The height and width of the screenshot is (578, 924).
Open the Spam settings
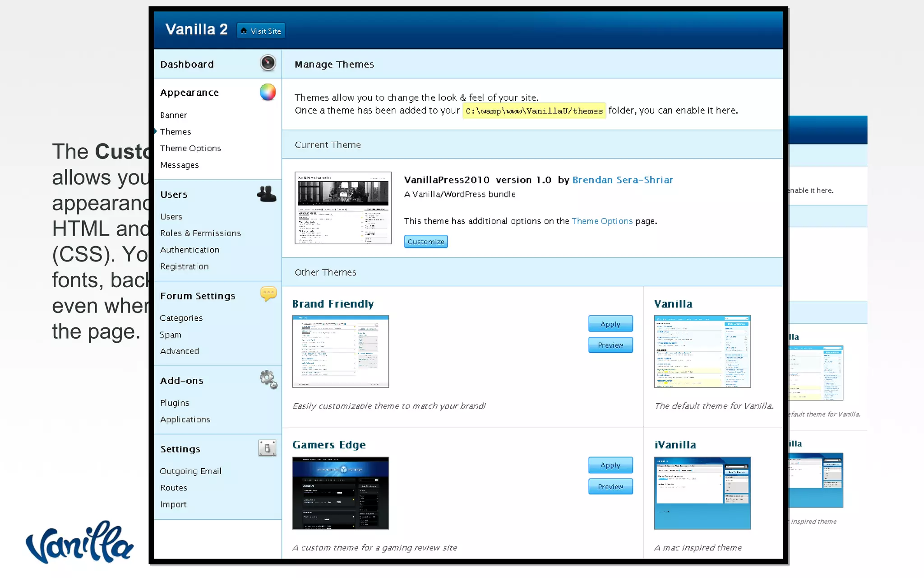click(x=171, y=335)
